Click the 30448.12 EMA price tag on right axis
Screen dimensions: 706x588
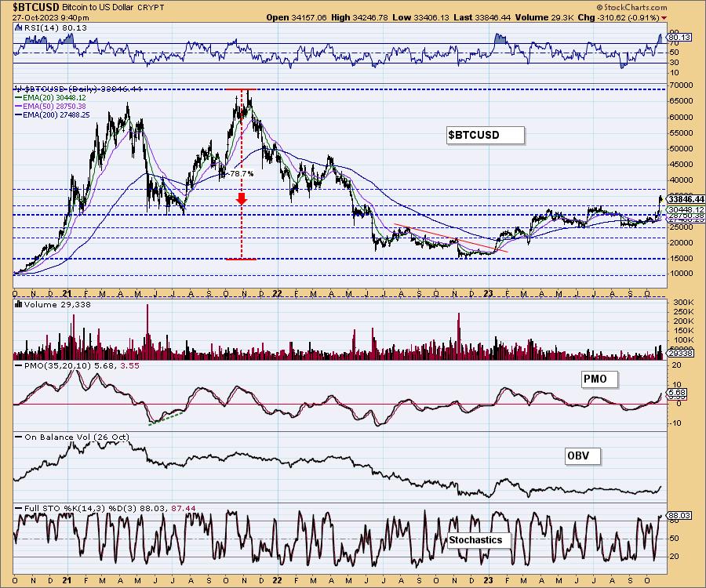tap(686, 209)
